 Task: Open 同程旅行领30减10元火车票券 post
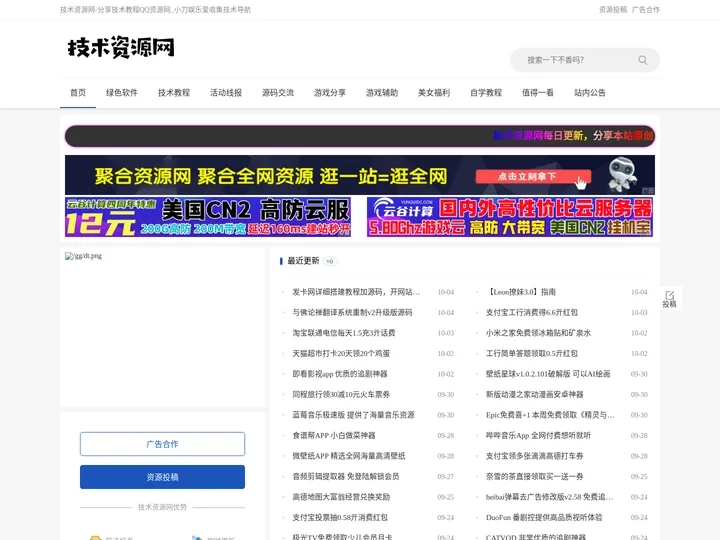click(x=341, y=394)
